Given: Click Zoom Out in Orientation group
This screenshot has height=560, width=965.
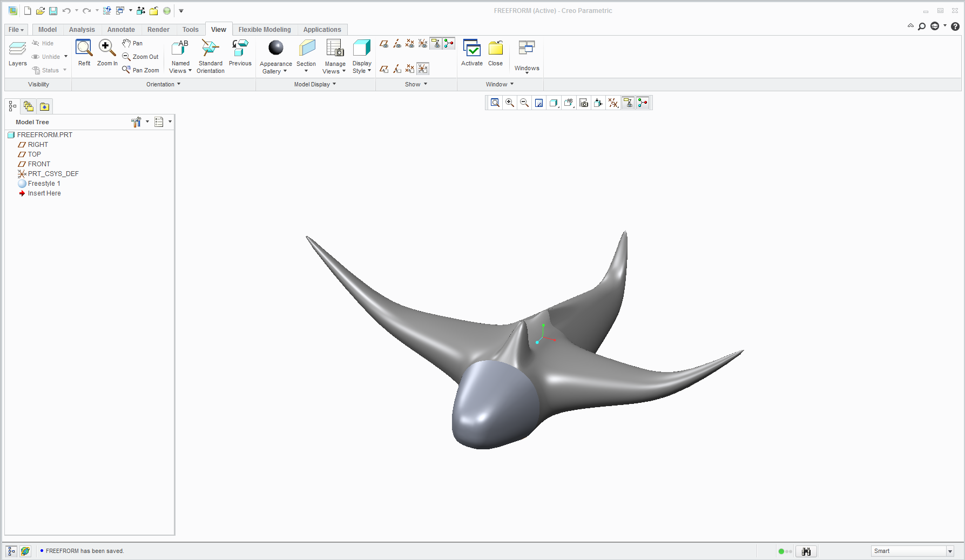Looking at the screenshot, I should pyautogui.click(x=140, y=57).
